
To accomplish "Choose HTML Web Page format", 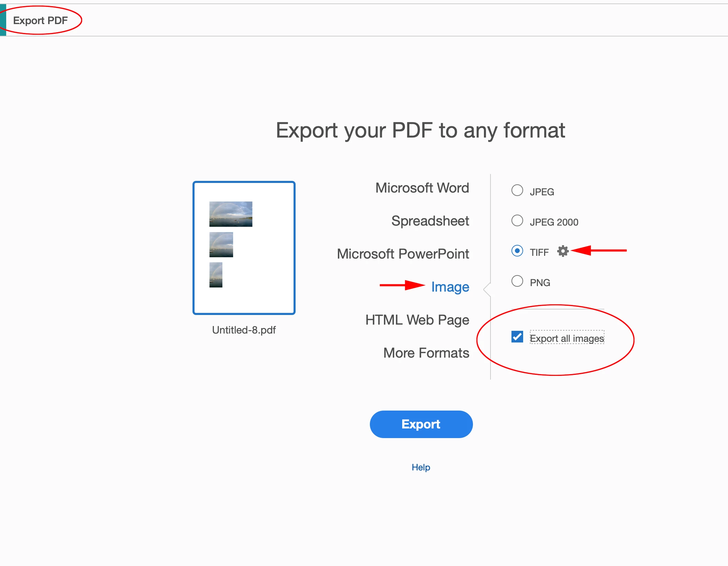I will (417, 320).
